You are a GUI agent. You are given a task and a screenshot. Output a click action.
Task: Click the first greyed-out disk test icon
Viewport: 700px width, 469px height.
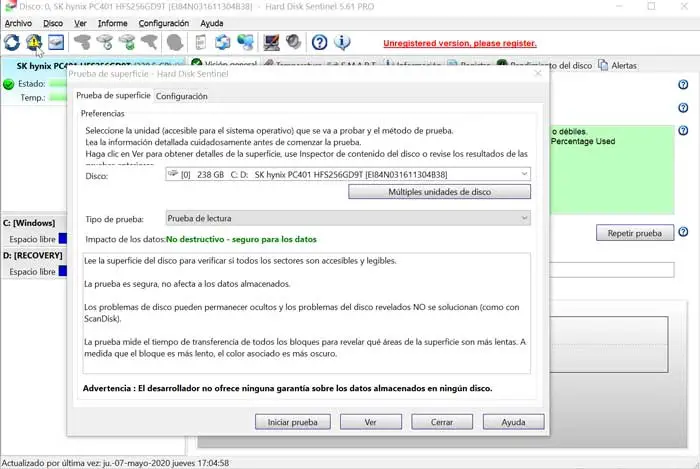[x=82, y=42]
